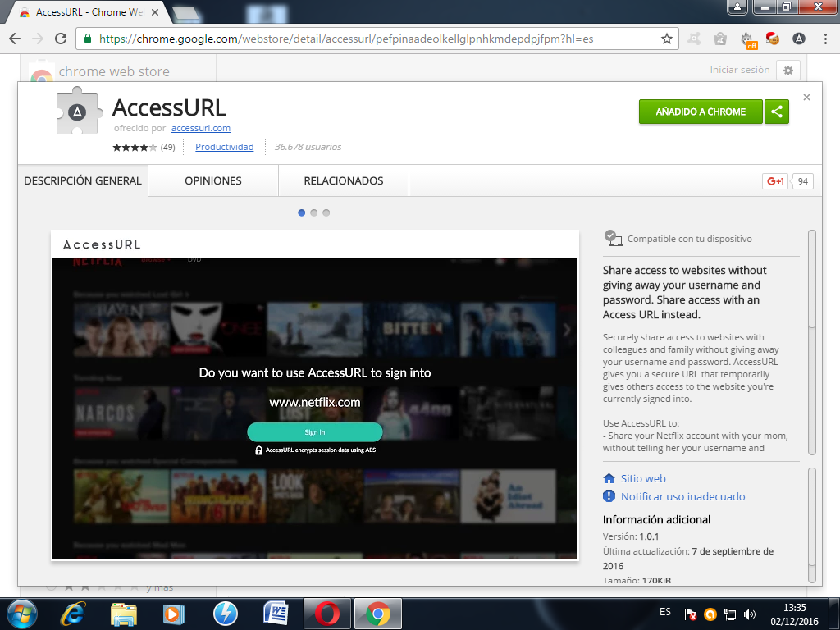Image resolution: width=840 pixels, height=630 pixels.
Task: Open the volume speaker tray icon
Action: click(750, 614)
